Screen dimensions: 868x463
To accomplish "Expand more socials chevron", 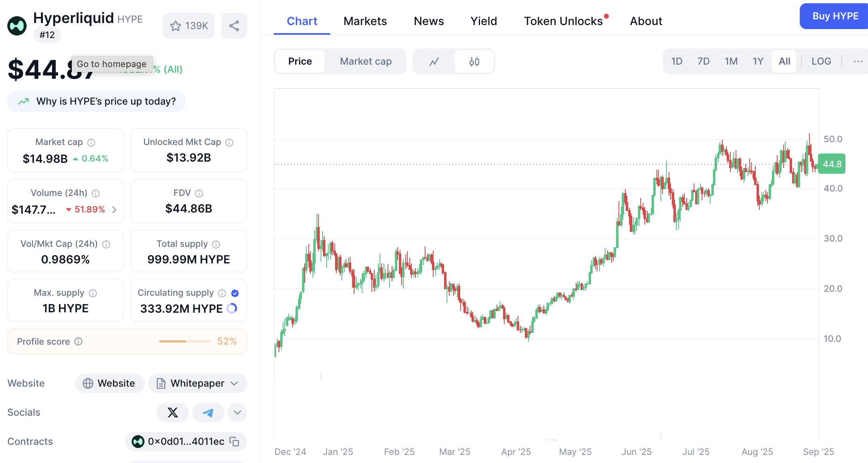I will point(237,412).
